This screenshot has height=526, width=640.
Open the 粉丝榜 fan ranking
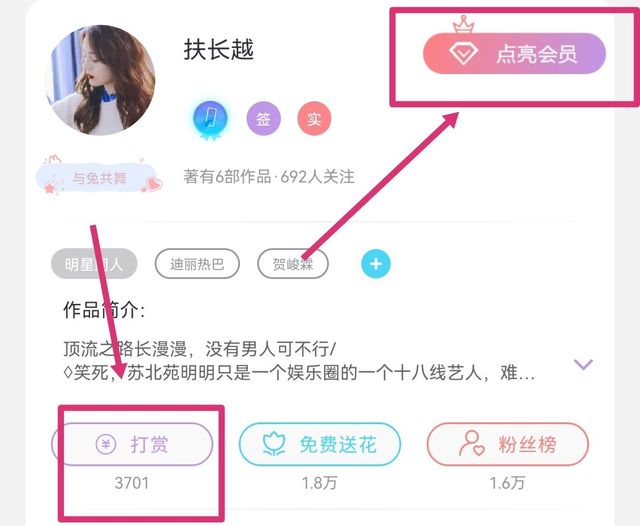coord(508,444)
